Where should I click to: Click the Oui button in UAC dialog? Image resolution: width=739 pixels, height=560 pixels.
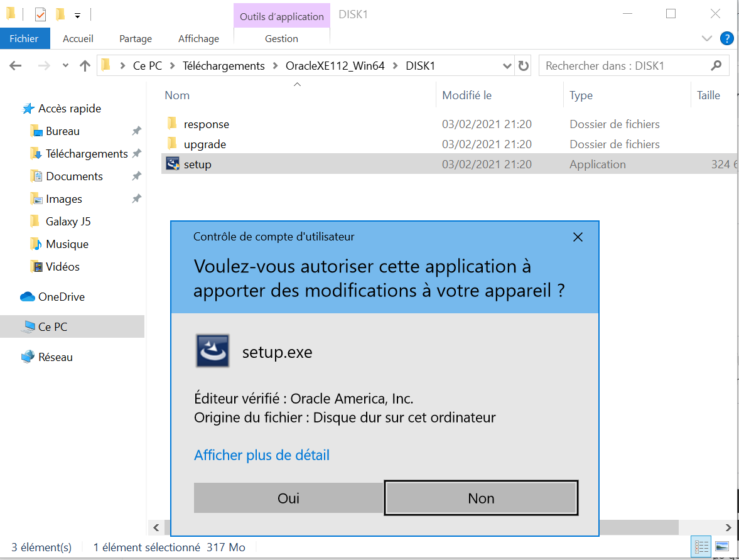pyautogui.click(x=288, y=498)
